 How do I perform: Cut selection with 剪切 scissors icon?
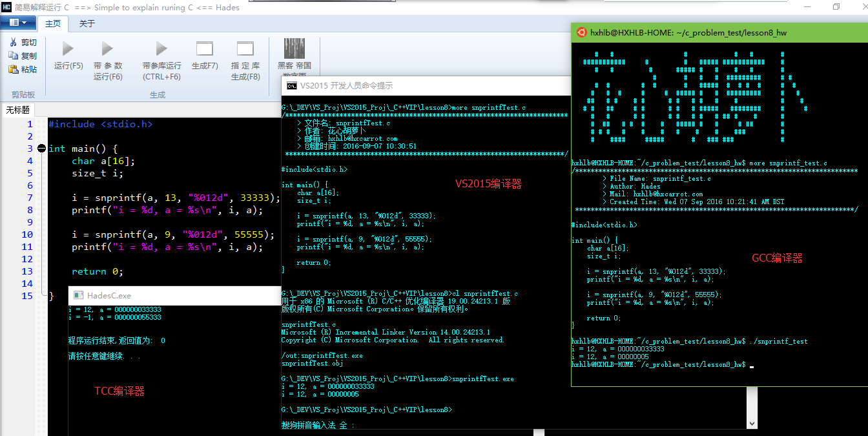point(23,42)
